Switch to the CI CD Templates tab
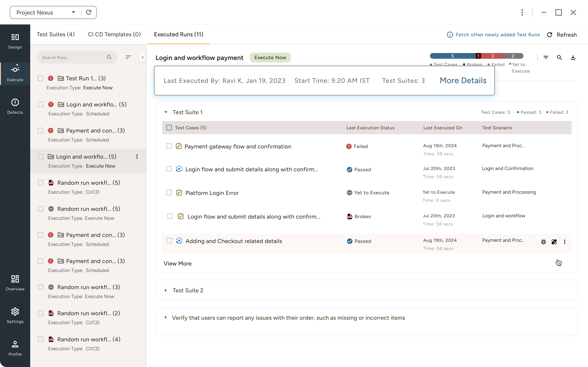588x367 pixels. coord(114,34)
